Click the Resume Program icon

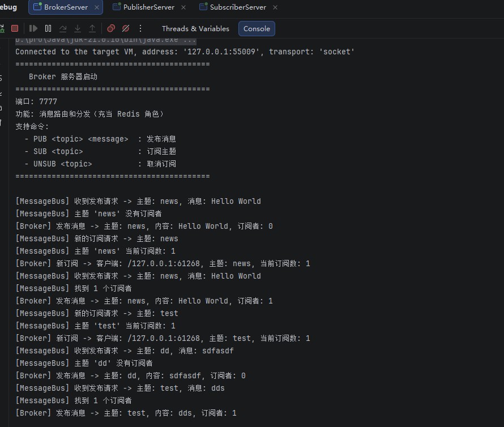click(x=33, y=29)
